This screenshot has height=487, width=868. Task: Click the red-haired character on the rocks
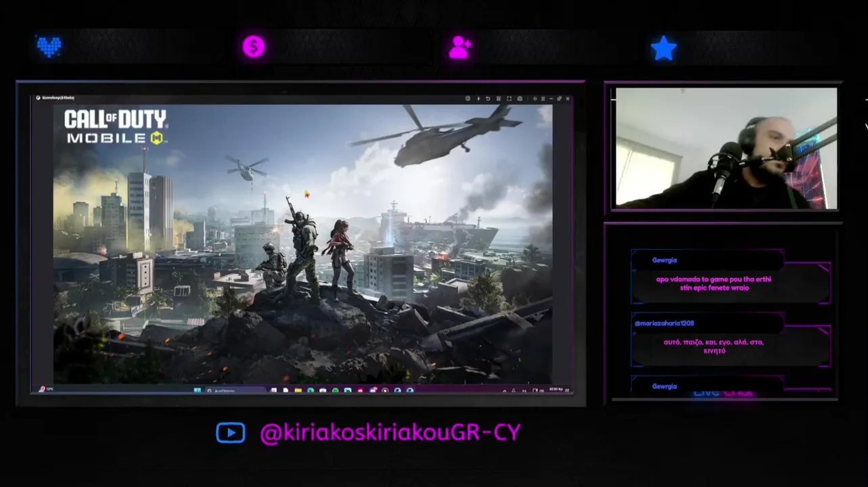[340, 258]
